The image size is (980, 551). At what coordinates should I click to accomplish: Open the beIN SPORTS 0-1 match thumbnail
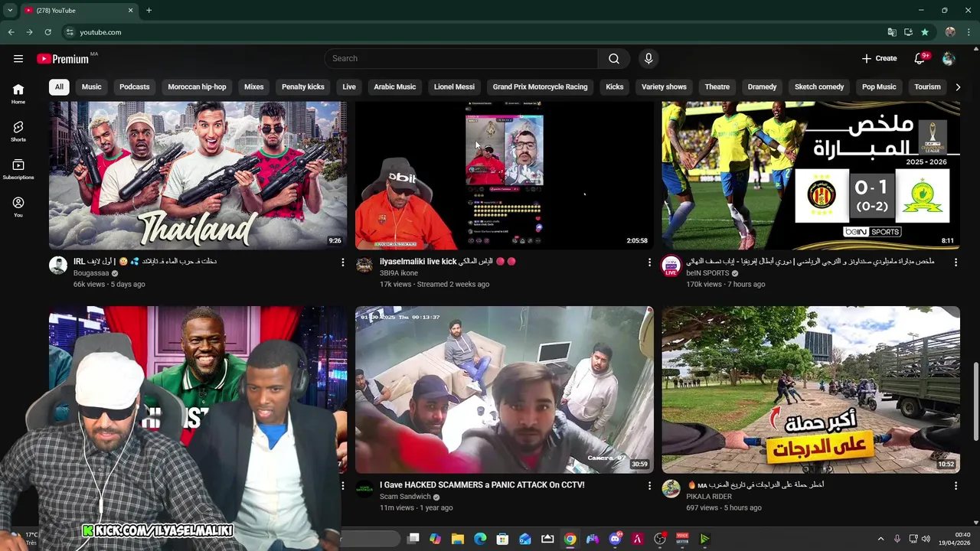coord(811,175)
